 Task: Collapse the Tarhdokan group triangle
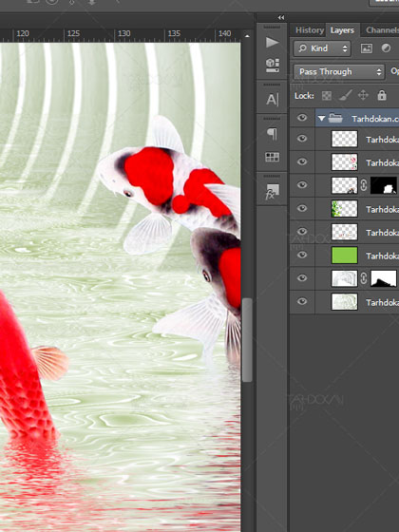coord(321,119)
